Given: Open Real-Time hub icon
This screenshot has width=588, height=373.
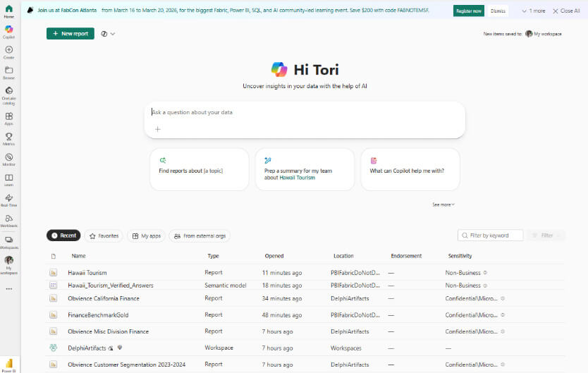Looking at the screenshot, I should click(8, 200).
